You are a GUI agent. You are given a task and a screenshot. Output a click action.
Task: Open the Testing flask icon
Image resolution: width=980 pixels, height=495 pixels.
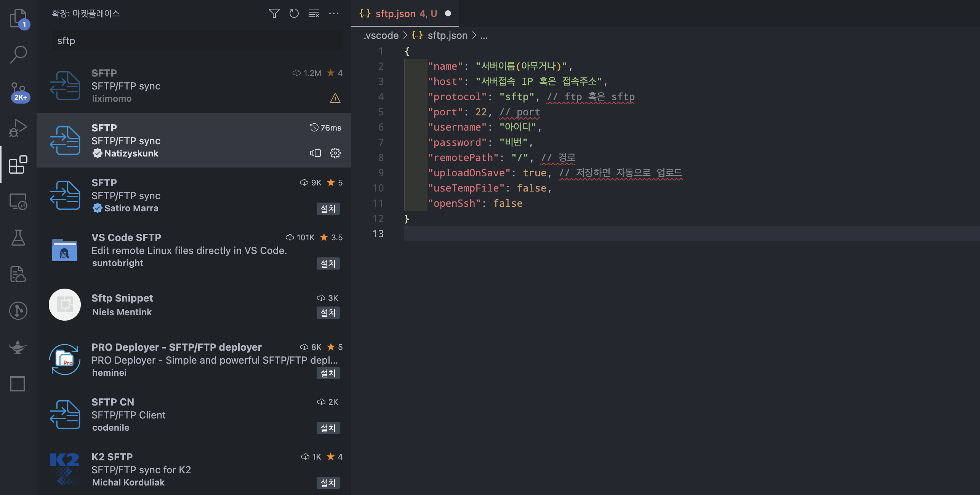point(18,238)
